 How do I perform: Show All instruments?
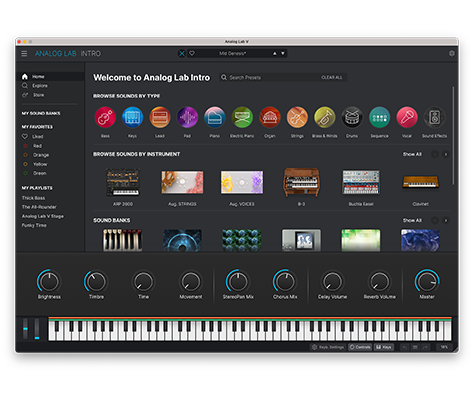[412, 154]
